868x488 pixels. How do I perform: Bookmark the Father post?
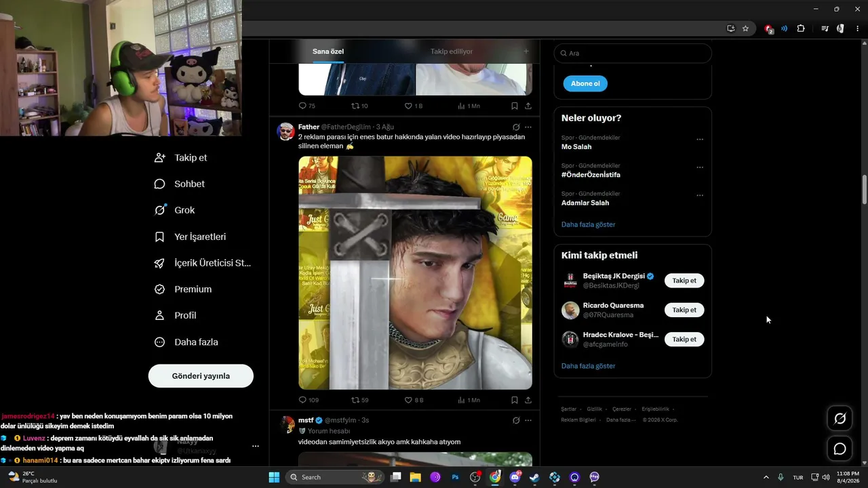click(x=515, y=400)
